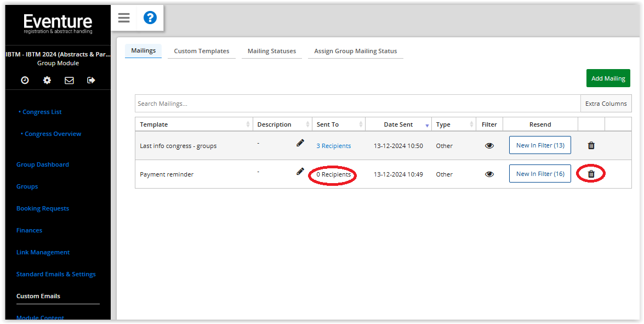Image resolution: width=644 pixels, height=324 pixels.
Task: Open the 3 Recipients link
Action: [334, 146]
